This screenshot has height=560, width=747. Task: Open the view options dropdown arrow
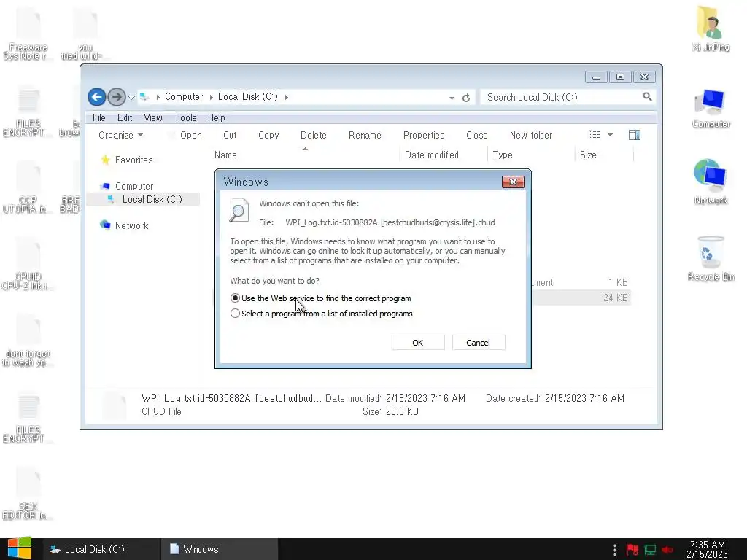tap(611, 135)
